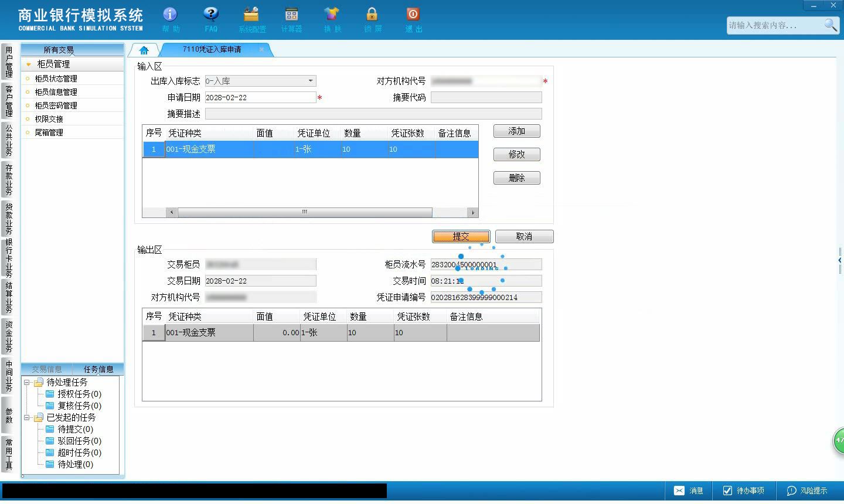The image size is (844, 504).
Task: Click the 删除 button
Action: (517, 178)
